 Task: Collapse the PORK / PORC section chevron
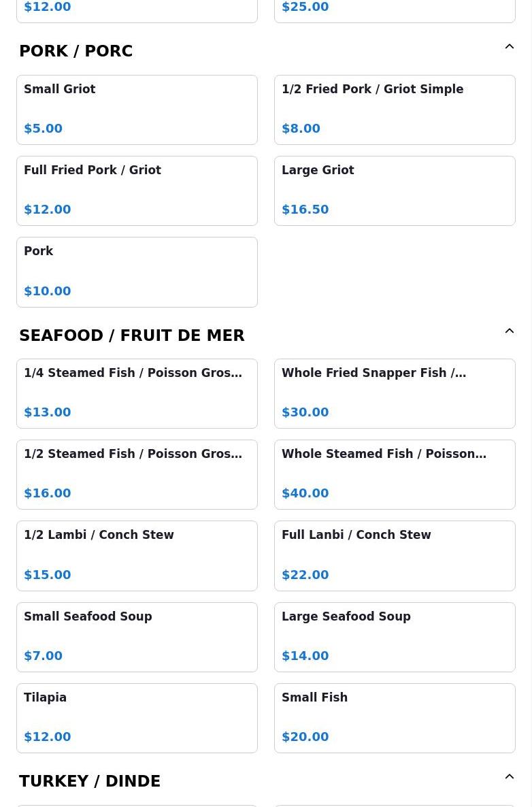click(x=510, y=47)
